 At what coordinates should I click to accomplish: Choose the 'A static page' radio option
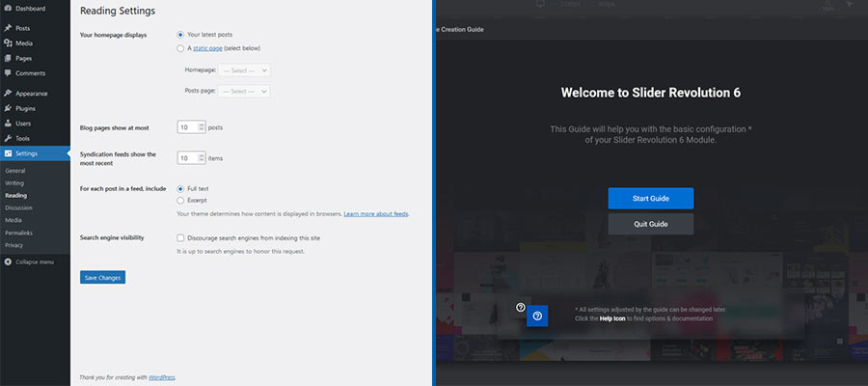tap(180, 48)
